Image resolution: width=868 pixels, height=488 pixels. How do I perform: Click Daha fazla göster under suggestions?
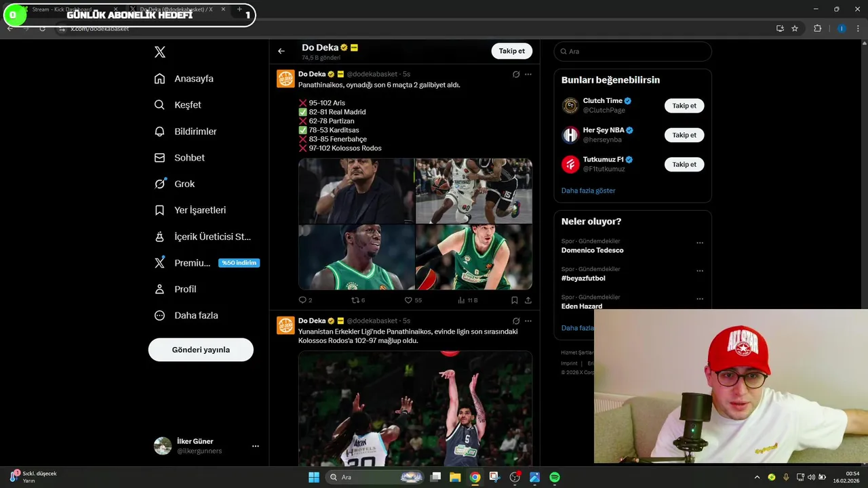588,190
